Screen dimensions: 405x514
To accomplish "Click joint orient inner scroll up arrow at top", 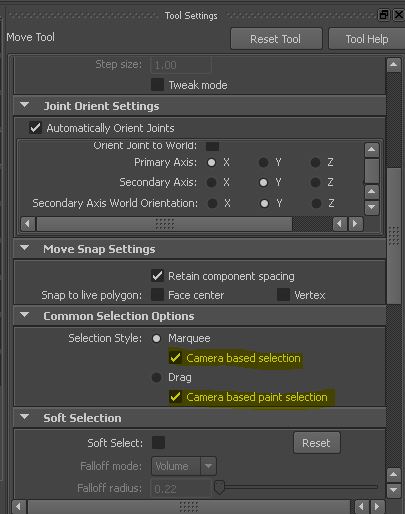I will pos(372,150).
